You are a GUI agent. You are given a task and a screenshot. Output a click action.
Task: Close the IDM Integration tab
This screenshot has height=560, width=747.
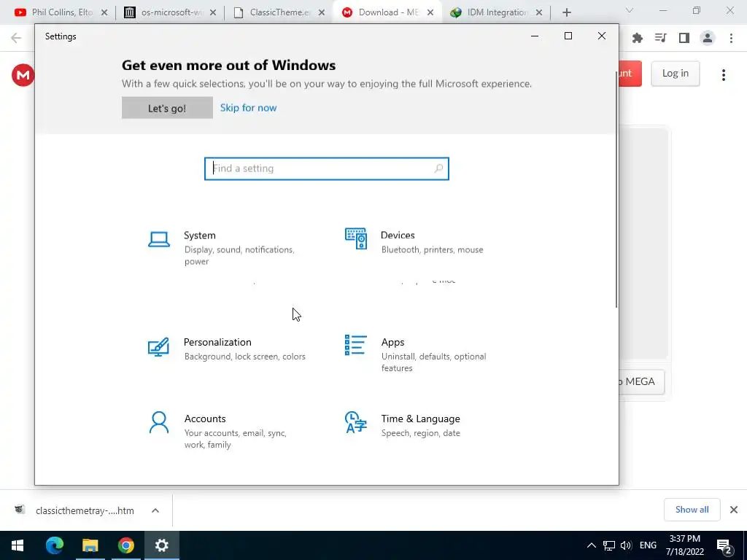pos(539,13)
